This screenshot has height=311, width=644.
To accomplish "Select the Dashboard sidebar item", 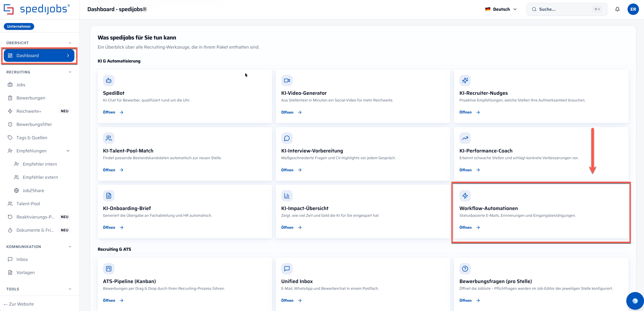I will coord(39,56).
